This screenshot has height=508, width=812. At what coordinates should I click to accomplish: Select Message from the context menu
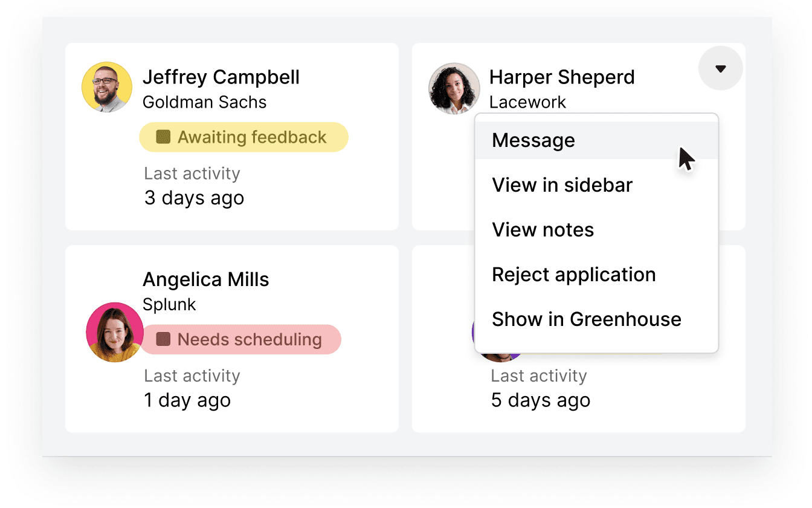533,140
